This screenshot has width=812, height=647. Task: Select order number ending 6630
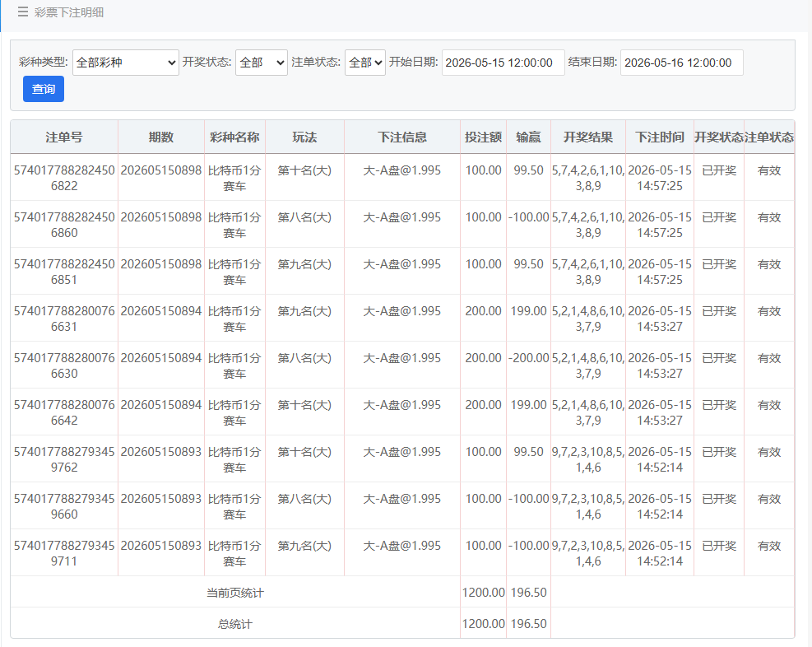click(x=64, y=365)
